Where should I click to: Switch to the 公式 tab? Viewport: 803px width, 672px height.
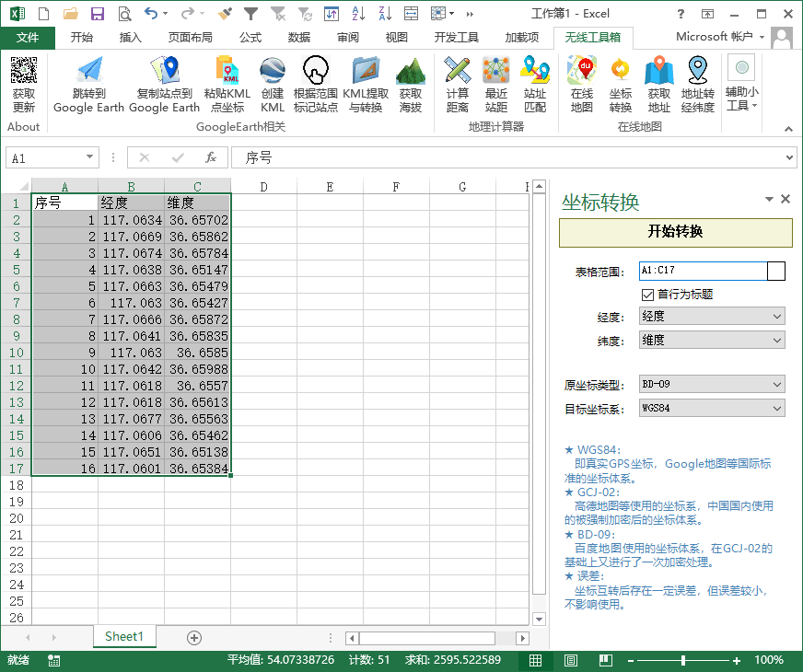pyautogui.click(x=250, y=38)
